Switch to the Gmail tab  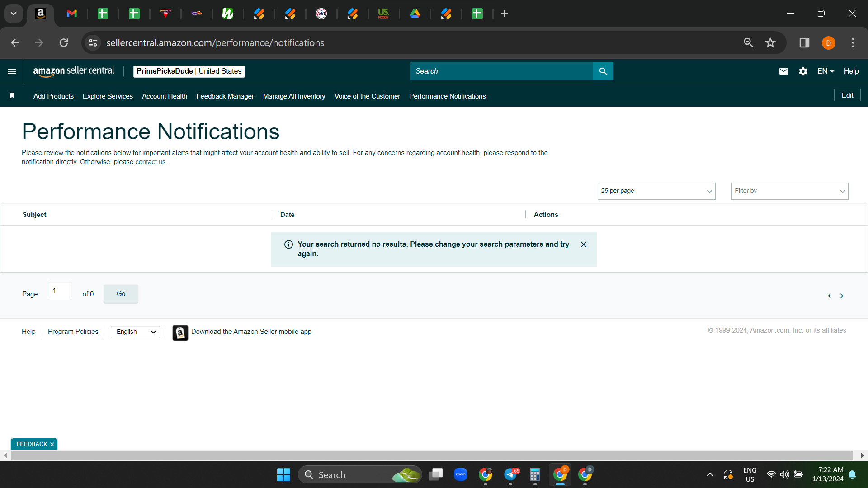point(71,14)
